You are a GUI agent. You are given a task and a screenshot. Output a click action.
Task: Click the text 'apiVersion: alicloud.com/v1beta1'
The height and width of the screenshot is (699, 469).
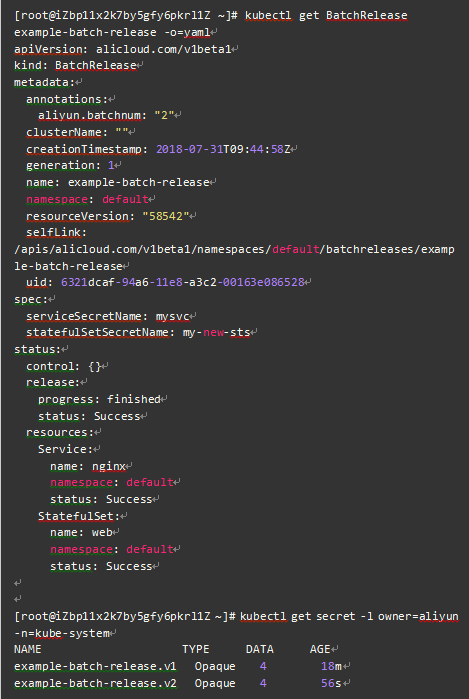123,49
